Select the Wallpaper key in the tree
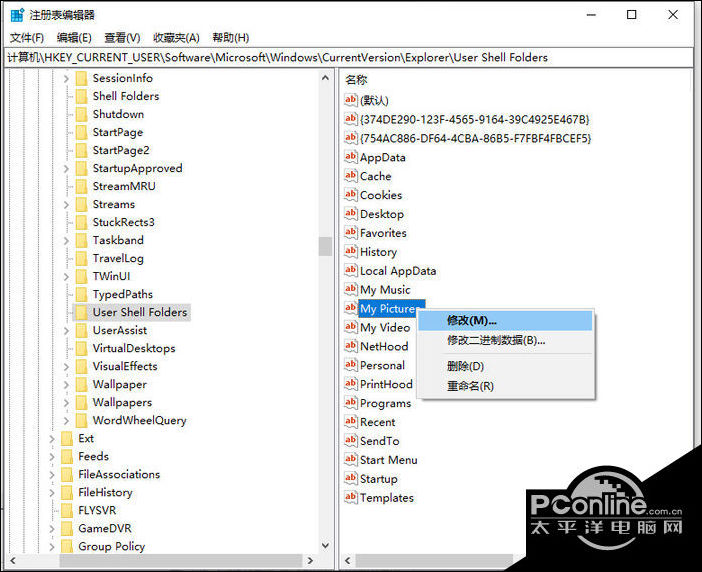 [120, 384]
